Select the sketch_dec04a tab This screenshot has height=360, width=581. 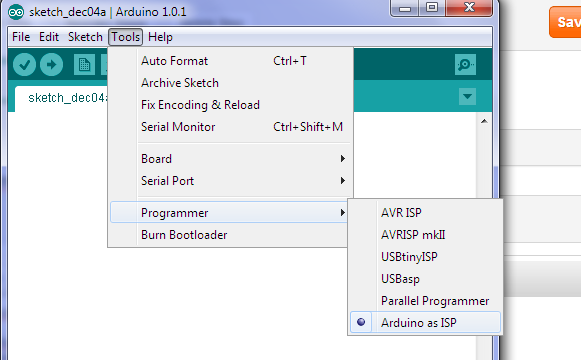61,98
